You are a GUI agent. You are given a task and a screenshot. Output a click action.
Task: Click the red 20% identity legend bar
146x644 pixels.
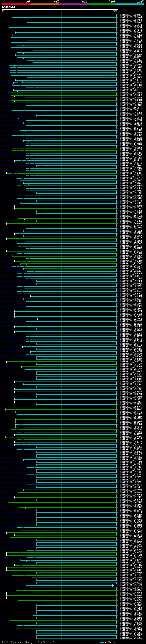point(16,4)
